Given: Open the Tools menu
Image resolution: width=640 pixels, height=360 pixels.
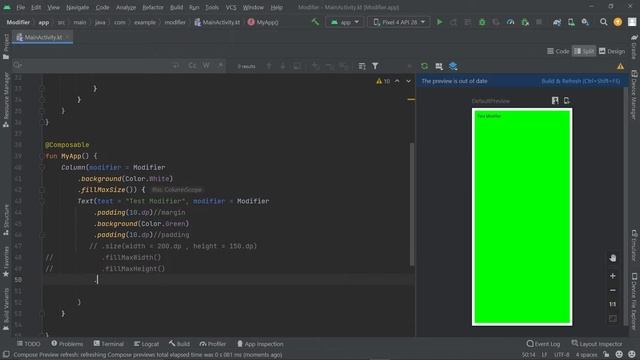Looking at the screenshot, I should point(212,7).
